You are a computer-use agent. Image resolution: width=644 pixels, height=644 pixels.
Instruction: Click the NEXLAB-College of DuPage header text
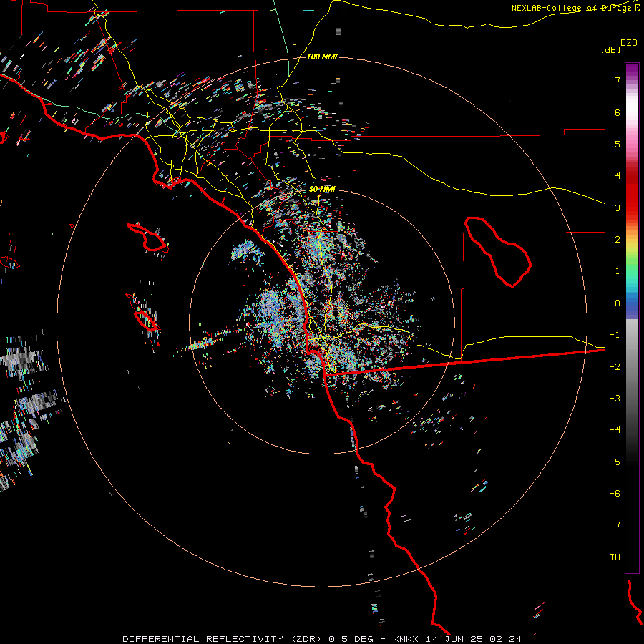570,8
